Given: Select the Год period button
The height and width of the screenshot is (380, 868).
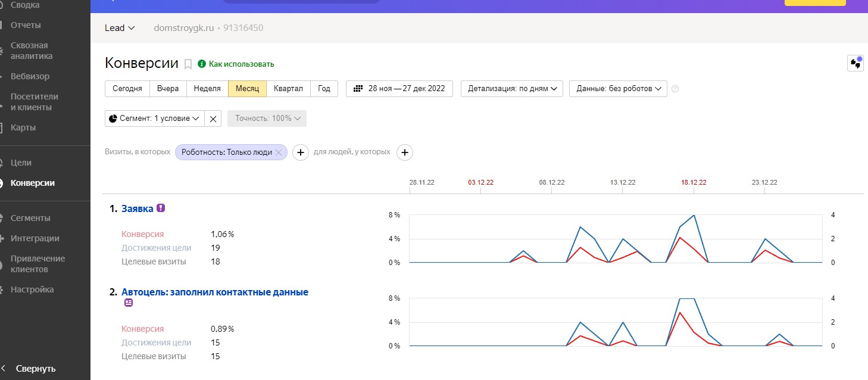Looking at the screenshot, I should pos(324,88).
